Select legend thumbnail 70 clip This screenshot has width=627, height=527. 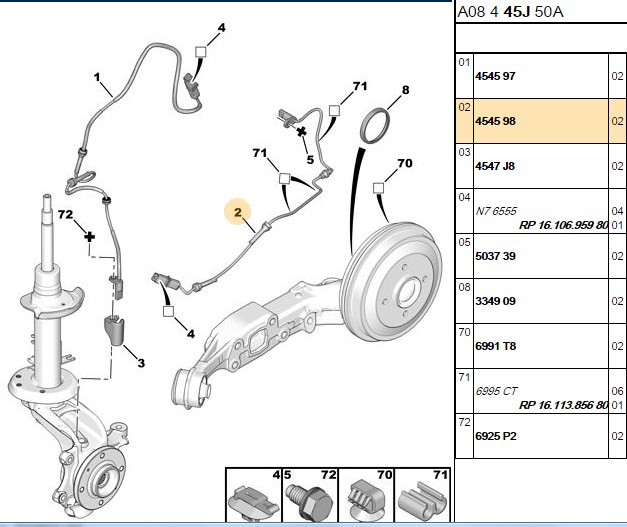[x=366, y=495]
